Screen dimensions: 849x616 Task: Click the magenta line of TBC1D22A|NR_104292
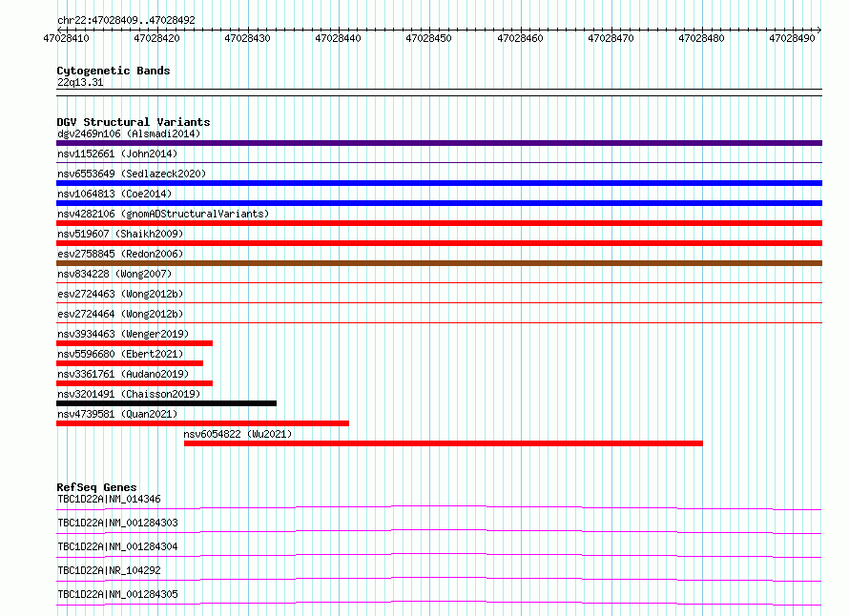coord(439,579)
